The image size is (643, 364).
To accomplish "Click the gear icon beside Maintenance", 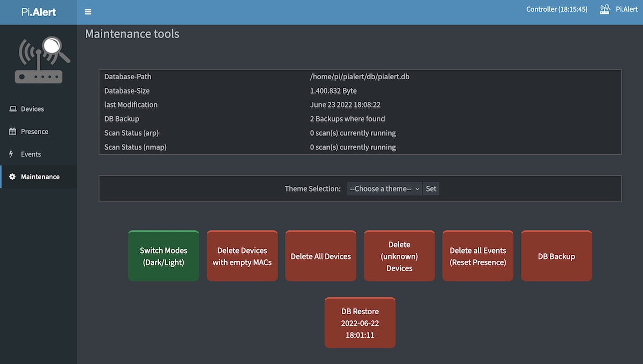I will pos(13,177).
